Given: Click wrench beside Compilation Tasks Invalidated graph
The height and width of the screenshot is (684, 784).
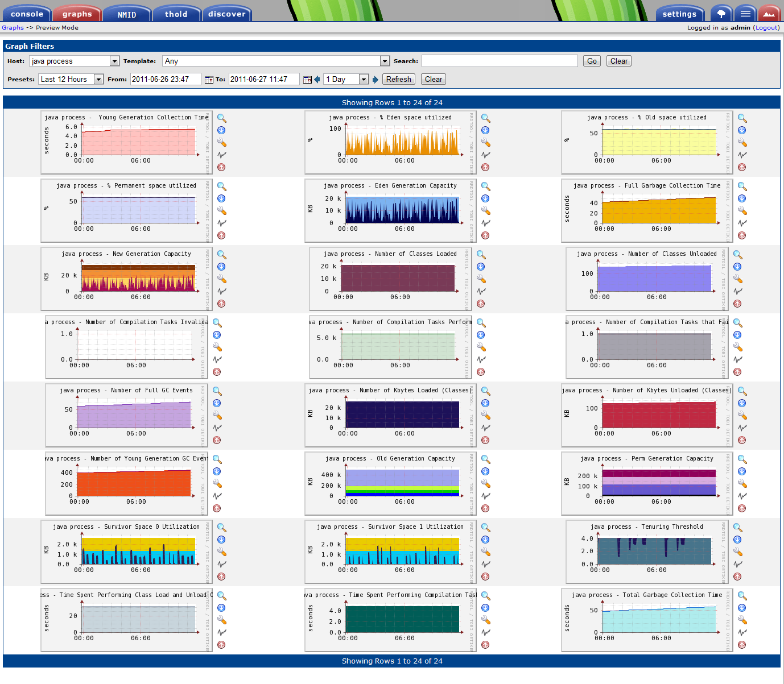Looking at the screenshot, I should click(x=217, y=347).
